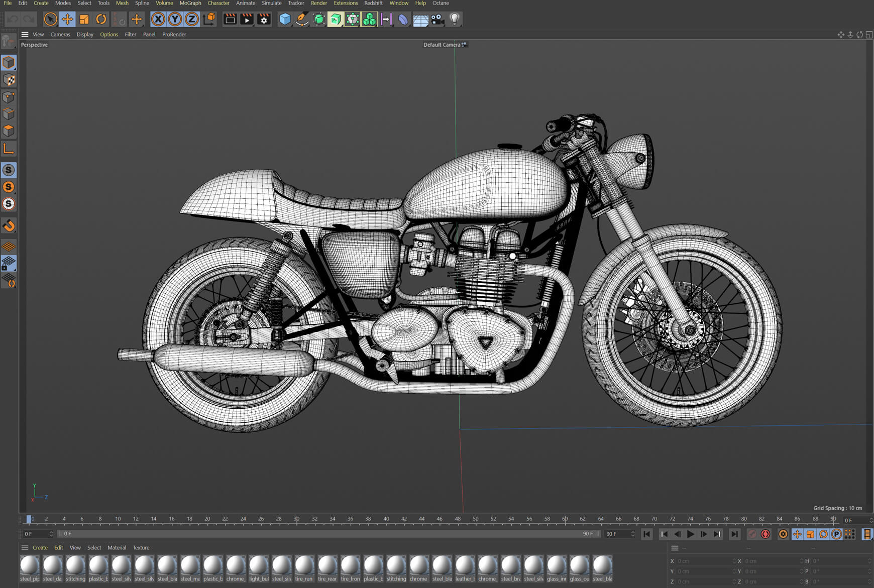874x588 pixels.
Task: Toggle Position keyframe recording
Action: pyautogui.click(x=797, y=534)
